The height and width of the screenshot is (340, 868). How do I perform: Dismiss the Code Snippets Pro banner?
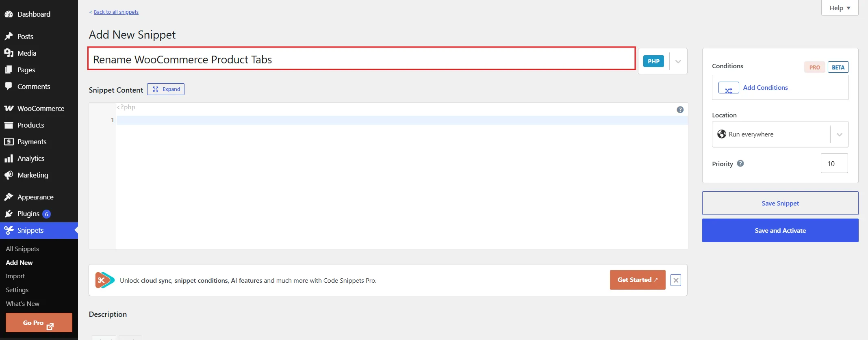tap(676, 280)
